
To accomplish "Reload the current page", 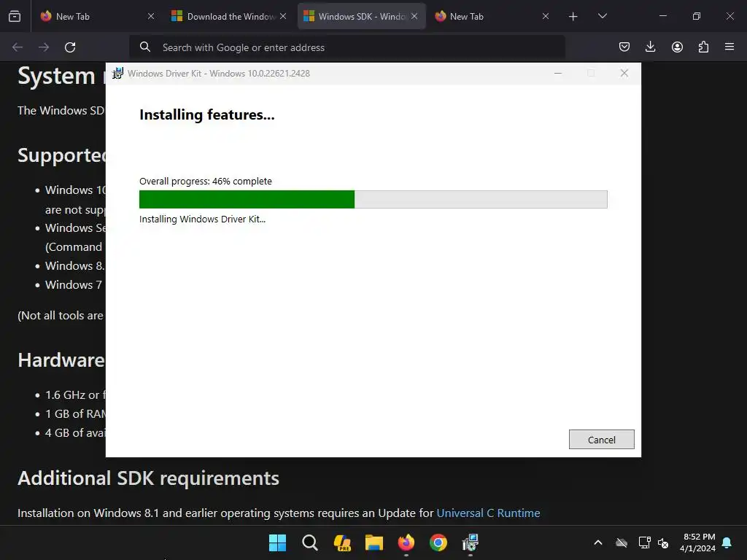I will (x=70, y=47).
